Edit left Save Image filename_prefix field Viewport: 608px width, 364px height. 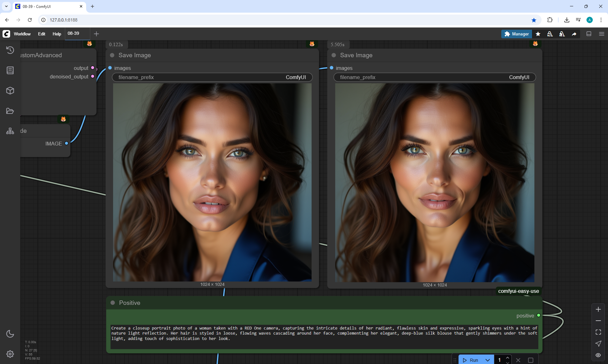point(212,77)
